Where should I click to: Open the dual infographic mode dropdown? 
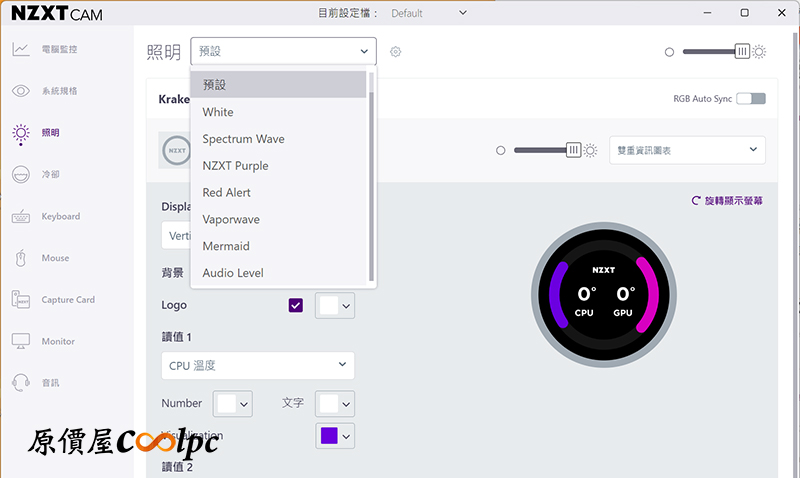point(687,150)
